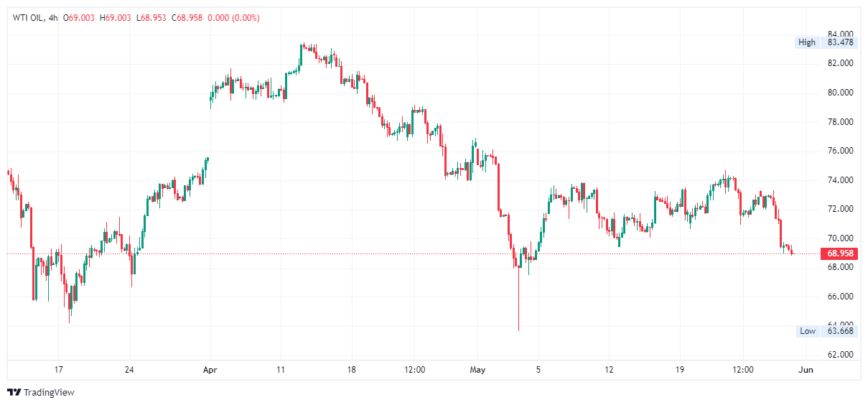Click the Low label tag

click(x=808, y=331)
